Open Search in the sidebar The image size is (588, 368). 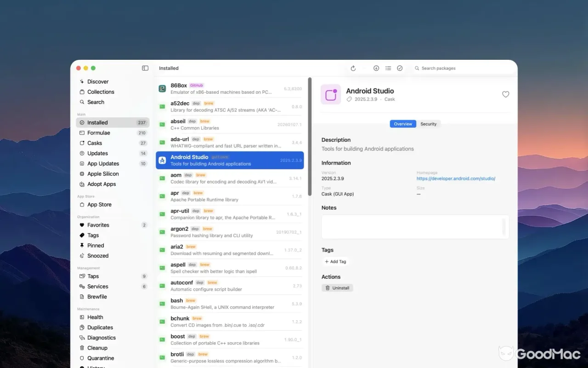pyautogui.click(x=113, y=102)
